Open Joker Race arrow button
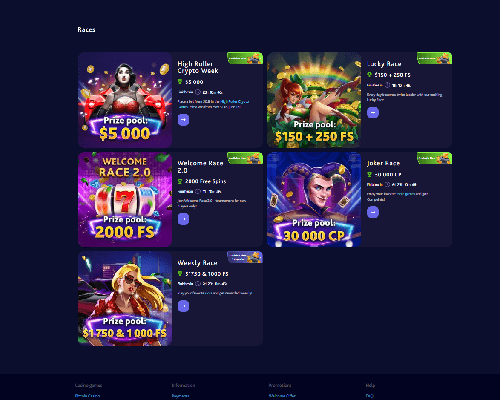This screenshot has height=400, width=500. tap(373, 212)
